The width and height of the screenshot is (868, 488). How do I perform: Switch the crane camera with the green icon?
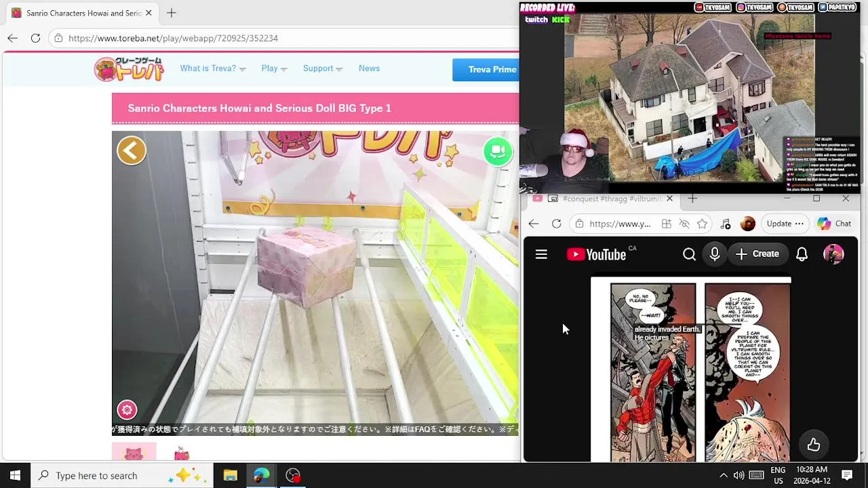498,150
